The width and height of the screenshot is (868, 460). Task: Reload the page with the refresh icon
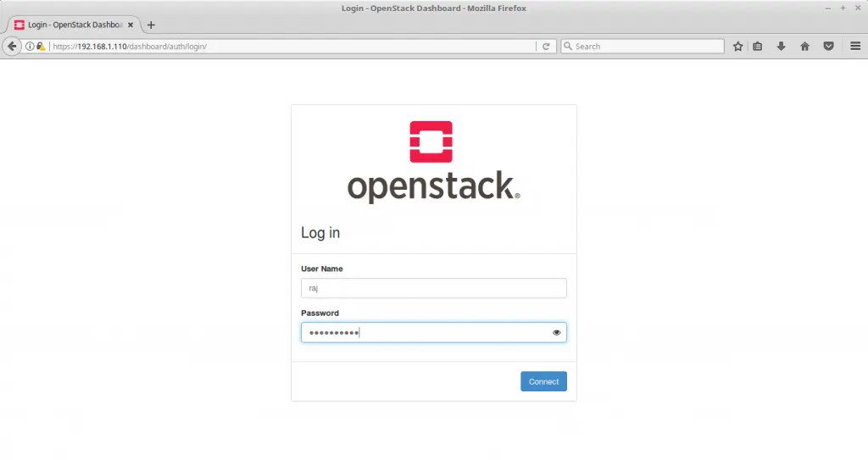[x=546, y=47]
